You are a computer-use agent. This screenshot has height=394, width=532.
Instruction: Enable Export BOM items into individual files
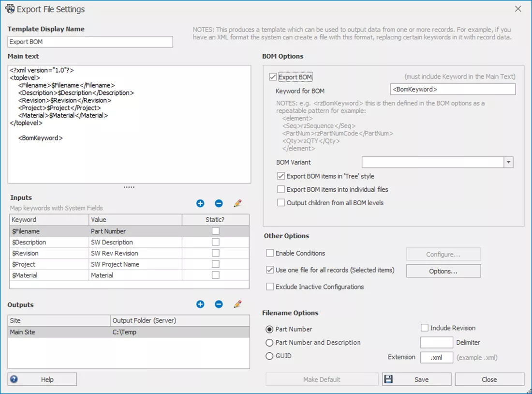[281, 190]
